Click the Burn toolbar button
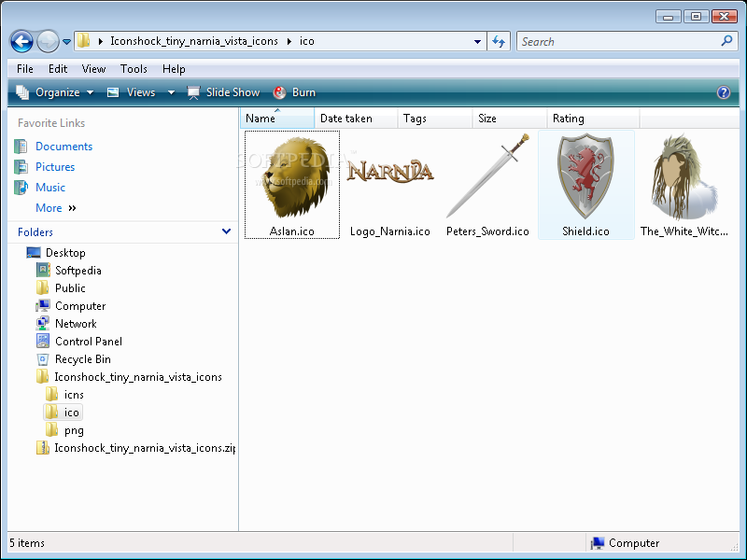 click(294, 92)
